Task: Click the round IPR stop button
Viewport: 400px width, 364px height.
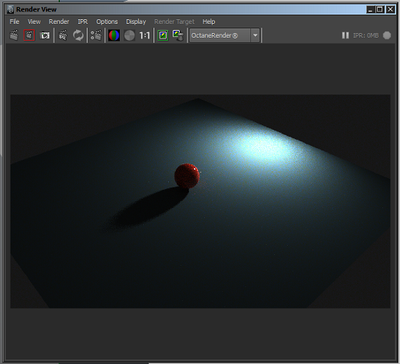Action: (x=387, y=35)
